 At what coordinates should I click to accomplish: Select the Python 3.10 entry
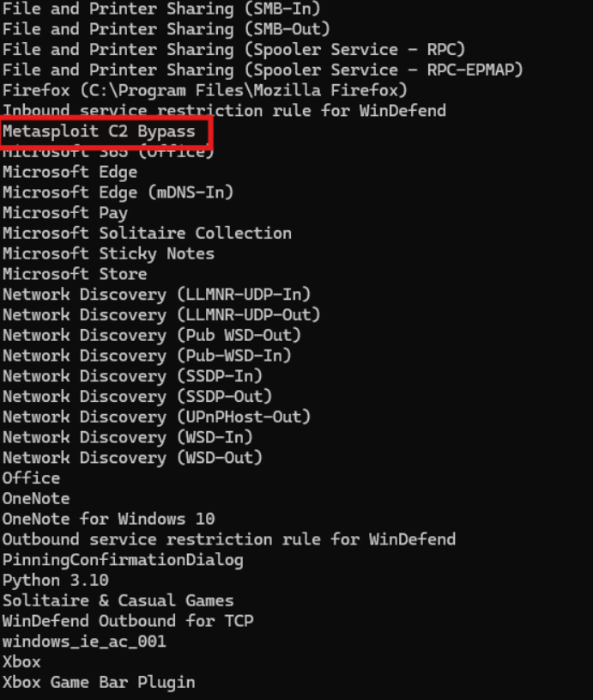tap(56, 581)
